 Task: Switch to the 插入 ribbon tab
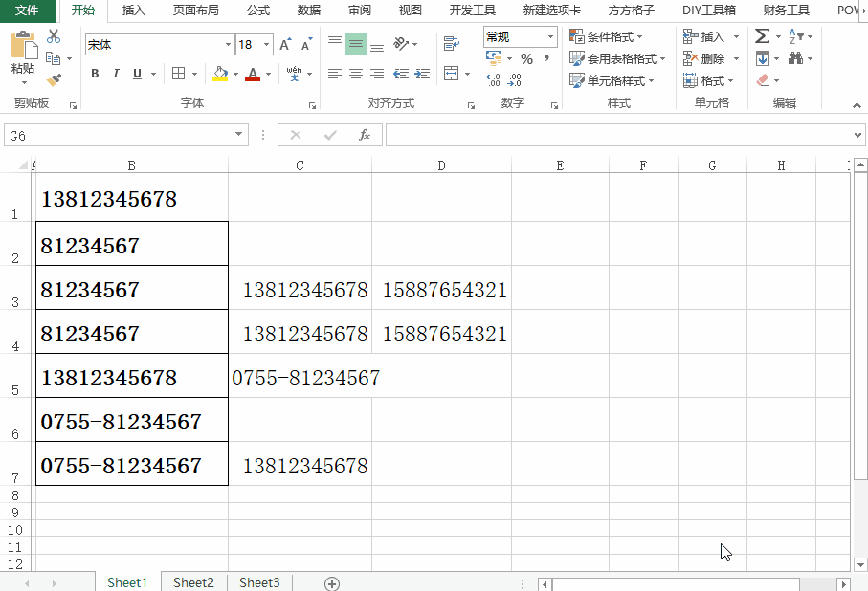tap(134, 11)
